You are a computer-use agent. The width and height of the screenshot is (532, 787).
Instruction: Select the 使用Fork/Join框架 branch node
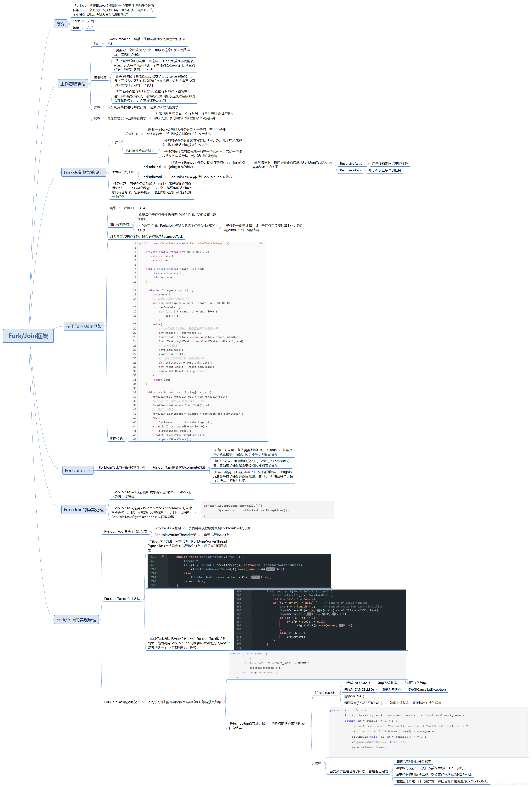(x=84, y=326)
